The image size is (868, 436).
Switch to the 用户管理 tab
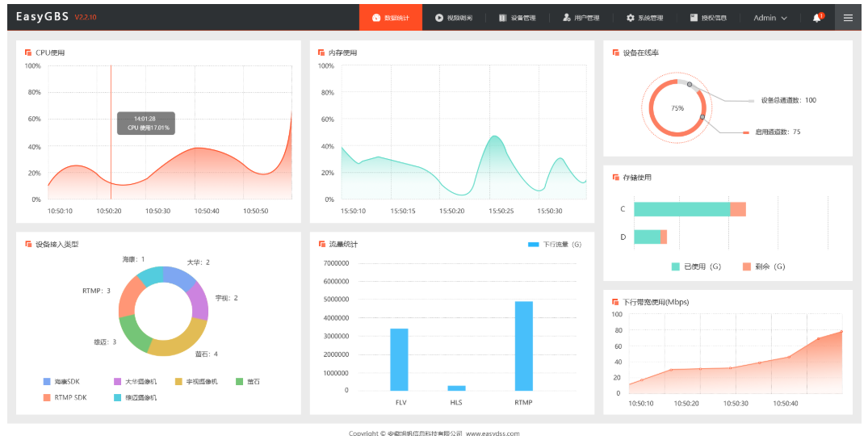tap(581, 18)
